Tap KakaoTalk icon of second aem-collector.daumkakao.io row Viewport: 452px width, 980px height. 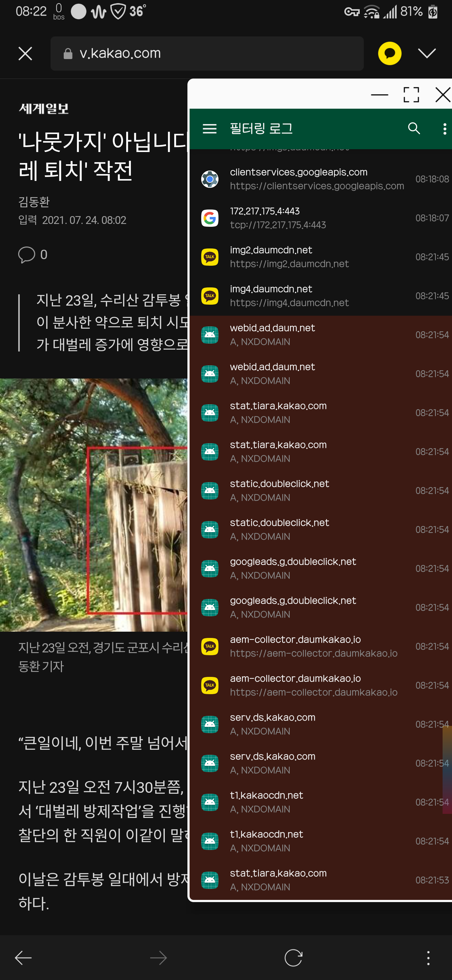tap(209, 686)
